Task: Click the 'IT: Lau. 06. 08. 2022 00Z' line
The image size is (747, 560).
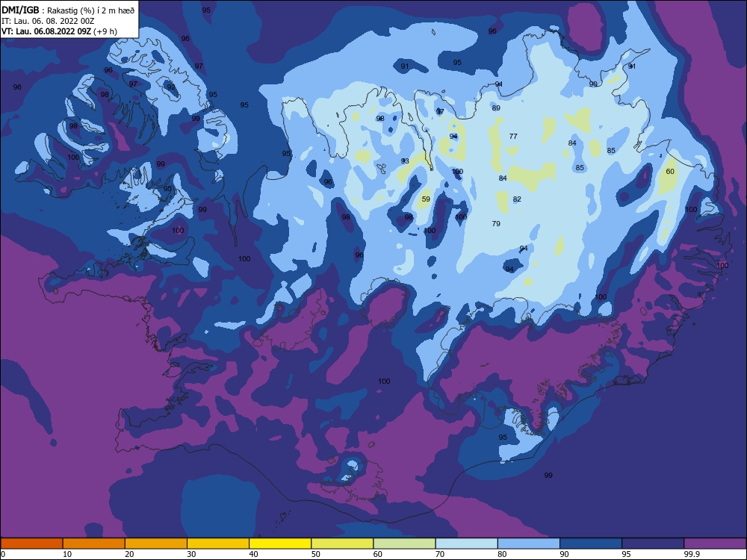Action: click(x=48, y=21)
